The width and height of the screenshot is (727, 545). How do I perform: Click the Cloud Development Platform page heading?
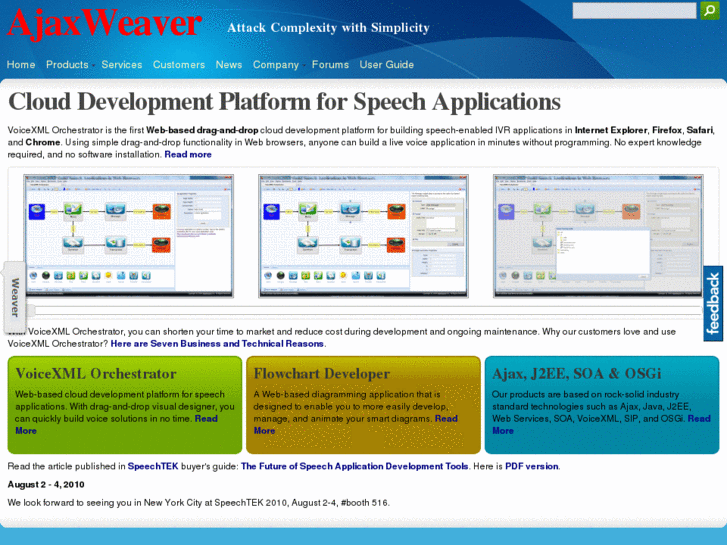[x=285, y=102]
